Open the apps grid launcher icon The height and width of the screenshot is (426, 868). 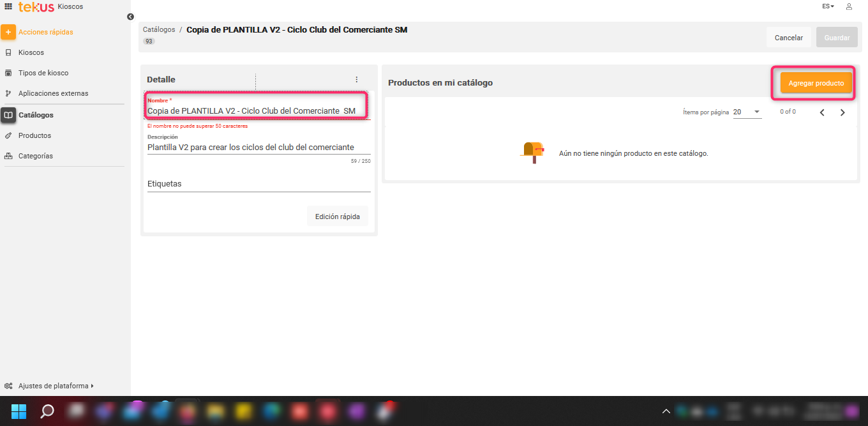click(8, 6)
